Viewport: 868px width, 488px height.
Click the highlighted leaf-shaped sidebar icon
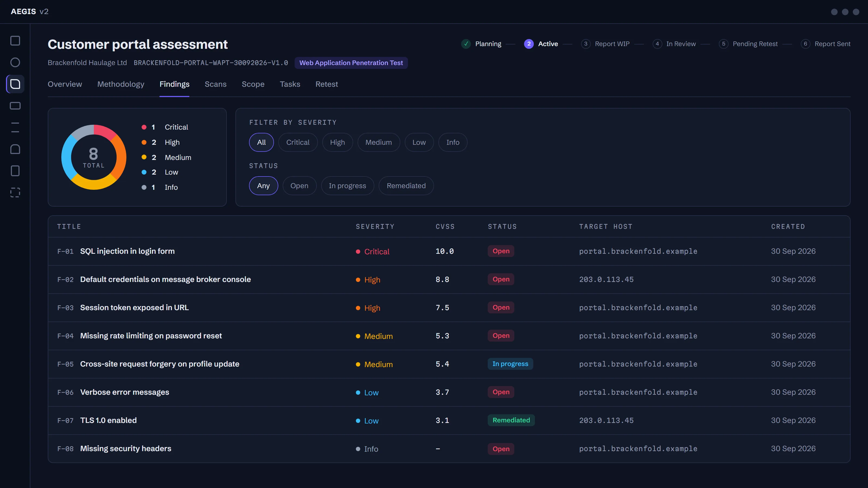click(x=15, y=84)
